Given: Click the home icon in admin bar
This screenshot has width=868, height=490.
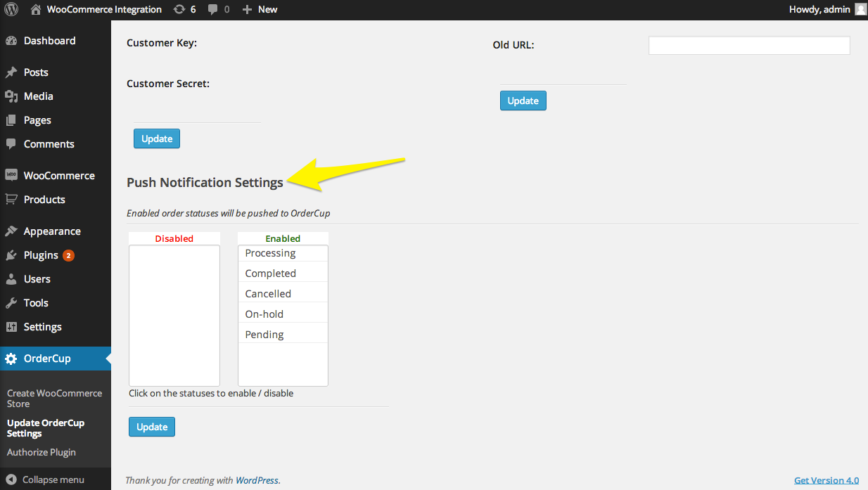Looking at the screenshot, I should (x=36, y=10).
